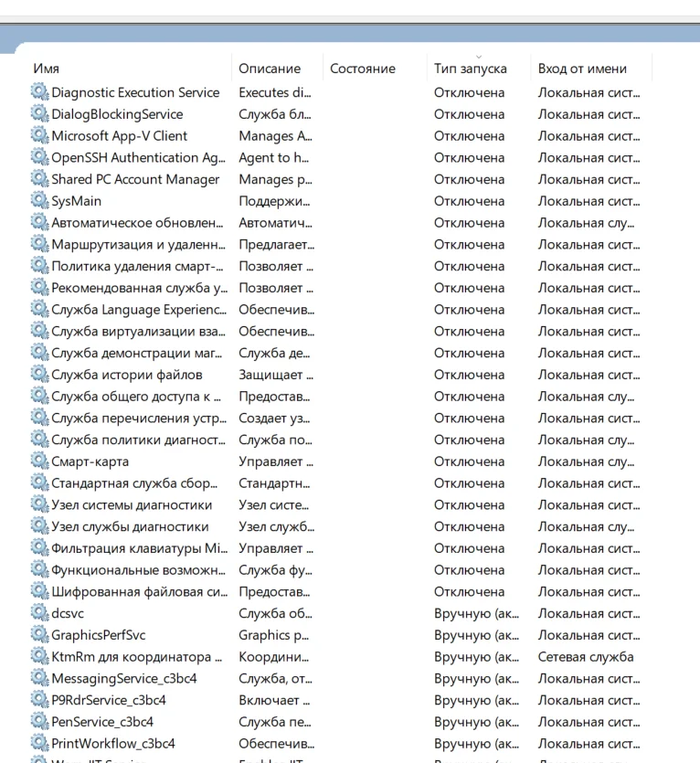Click the gear icon of Узел службы диагностики
This screenshot has height=763, width=700.
coord(39,526)
